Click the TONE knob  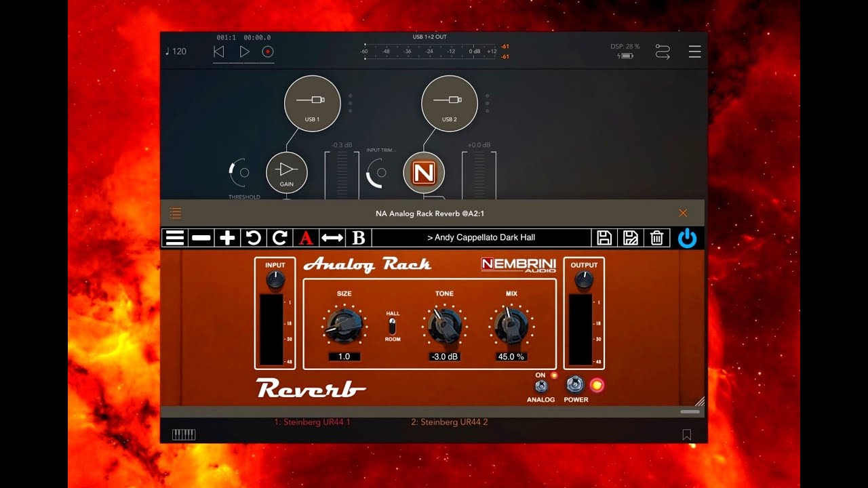pos(445,327)
